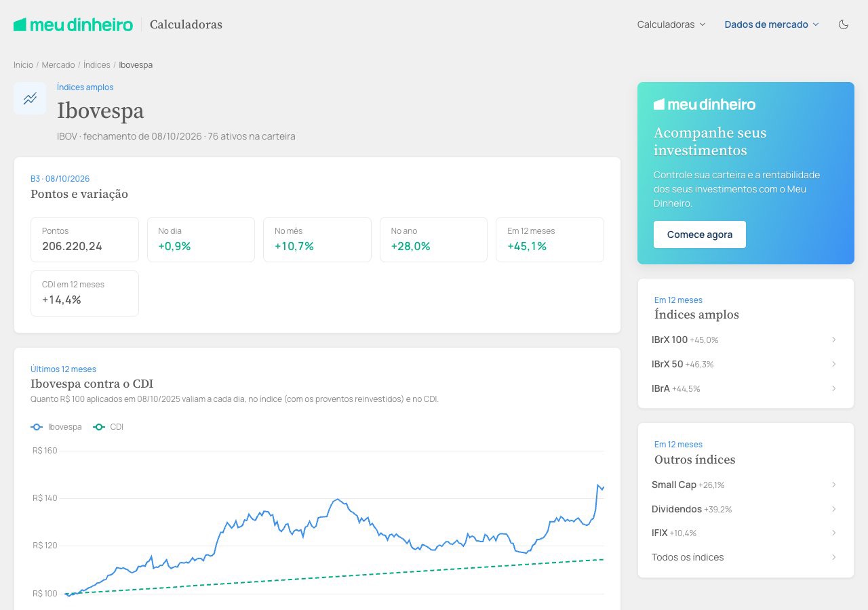Expand the Dados de mercado dropdown
The image size is (868, 610).
click(772, 24)
